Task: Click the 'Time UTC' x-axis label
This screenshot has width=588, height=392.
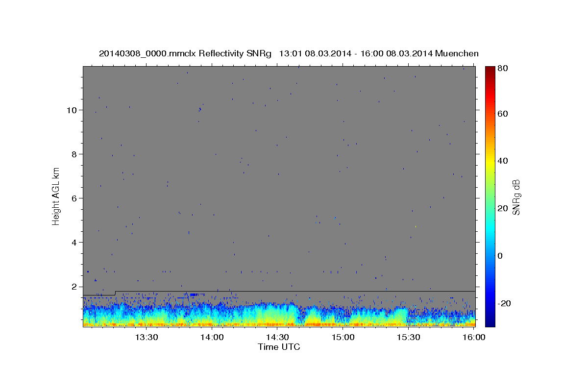Action: (279, 347)
